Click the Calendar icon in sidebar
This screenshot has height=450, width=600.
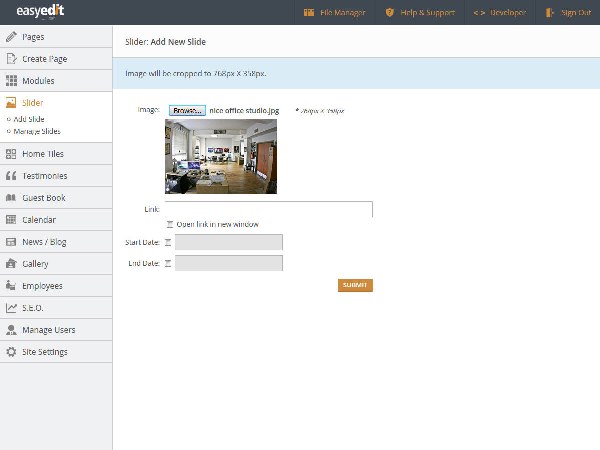coord(11,220)
